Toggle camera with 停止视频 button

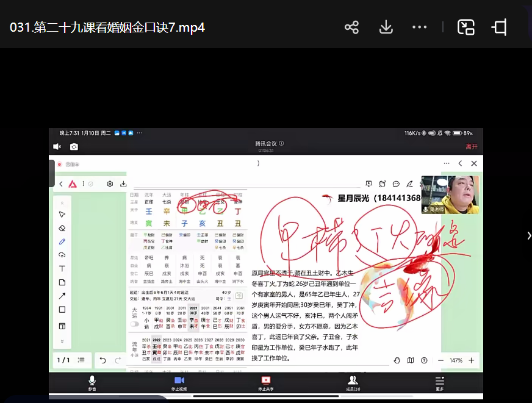179,382
